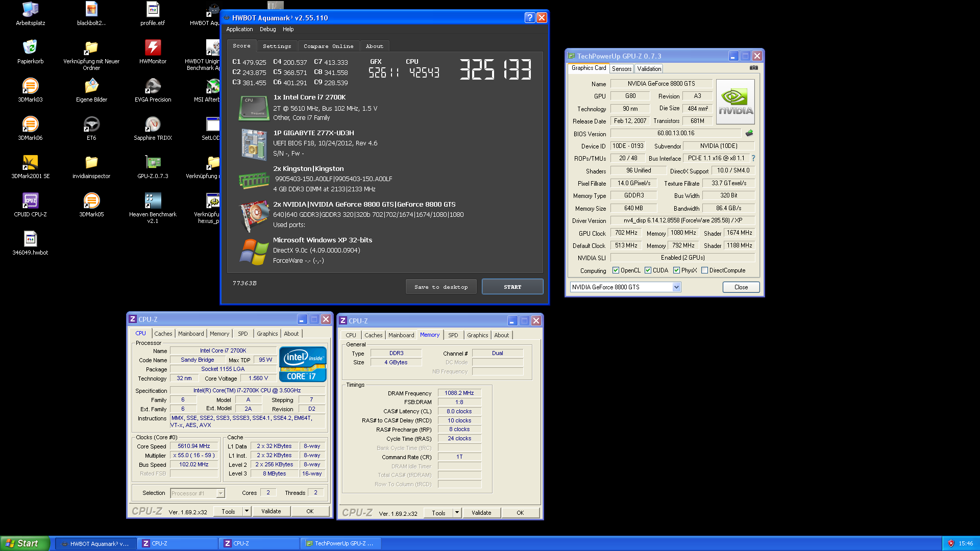Toggle the CUDA checkbox in GPU-Z
This screenshot has width=980, height=551.
pyautogui.click(x=648, y=270)
